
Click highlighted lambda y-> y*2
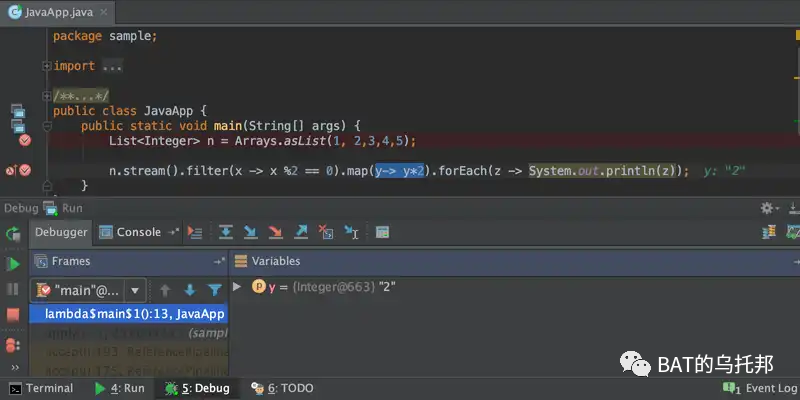[399, 170]
